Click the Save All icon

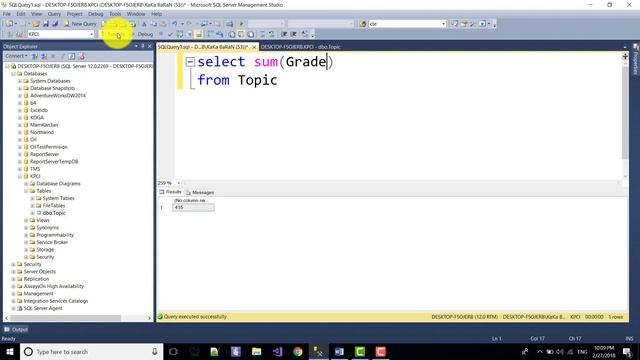55,24
